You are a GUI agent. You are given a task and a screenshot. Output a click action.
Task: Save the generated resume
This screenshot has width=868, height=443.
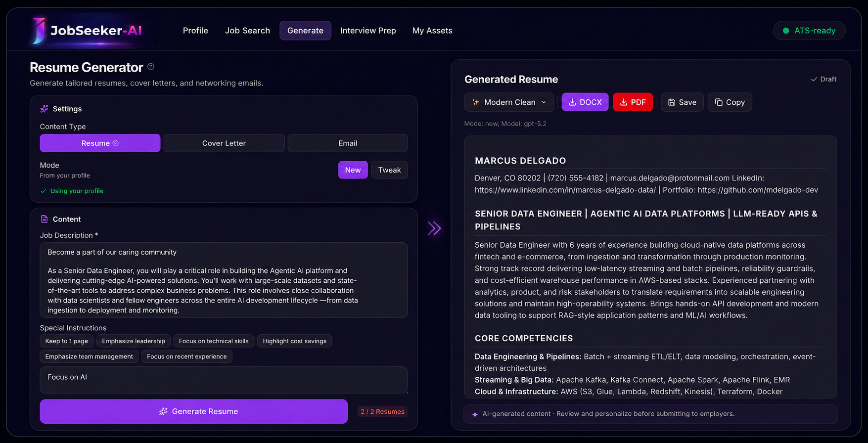682,102
